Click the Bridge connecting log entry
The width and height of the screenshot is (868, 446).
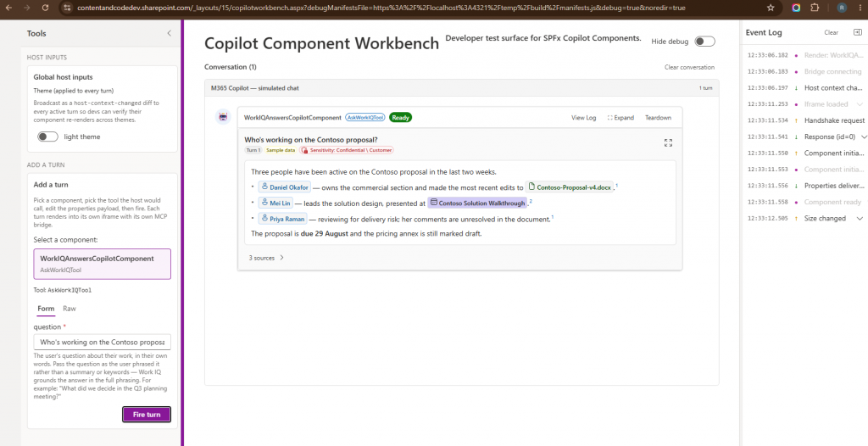tap(805, 71)
